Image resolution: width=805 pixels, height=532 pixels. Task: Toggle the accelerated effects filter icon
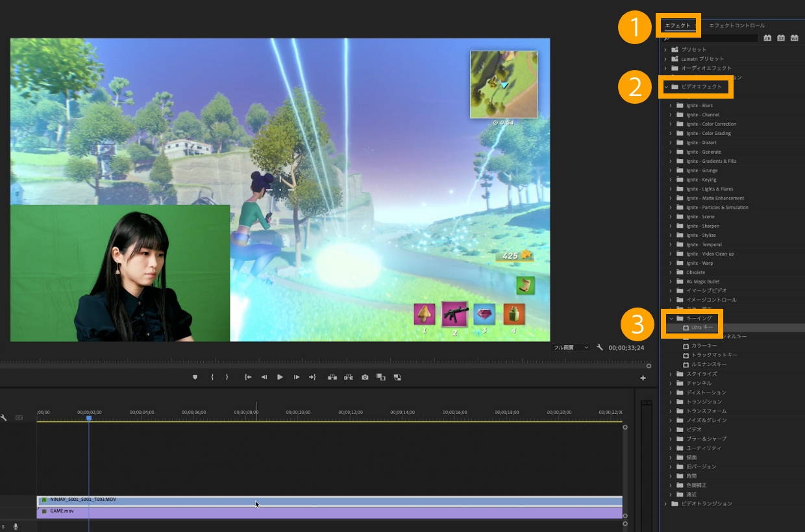click(768, 38)
